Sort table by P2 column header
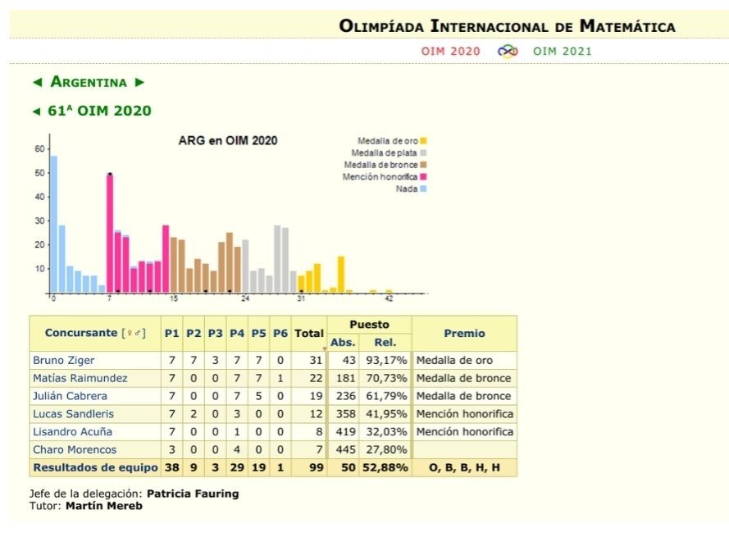 (194, 333)
